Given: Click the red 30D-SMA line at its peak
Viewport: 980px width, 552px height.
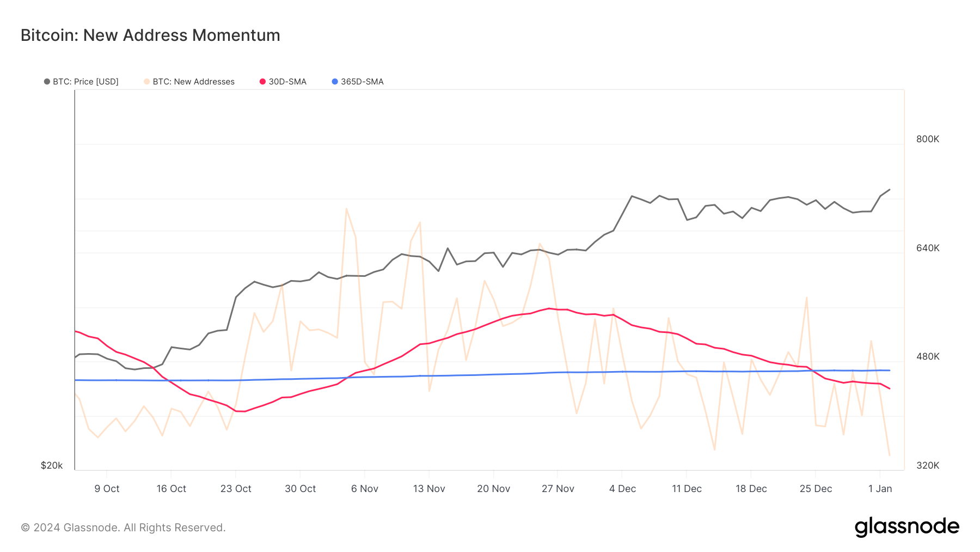Looking at the screenshot, I should [550, 309].
